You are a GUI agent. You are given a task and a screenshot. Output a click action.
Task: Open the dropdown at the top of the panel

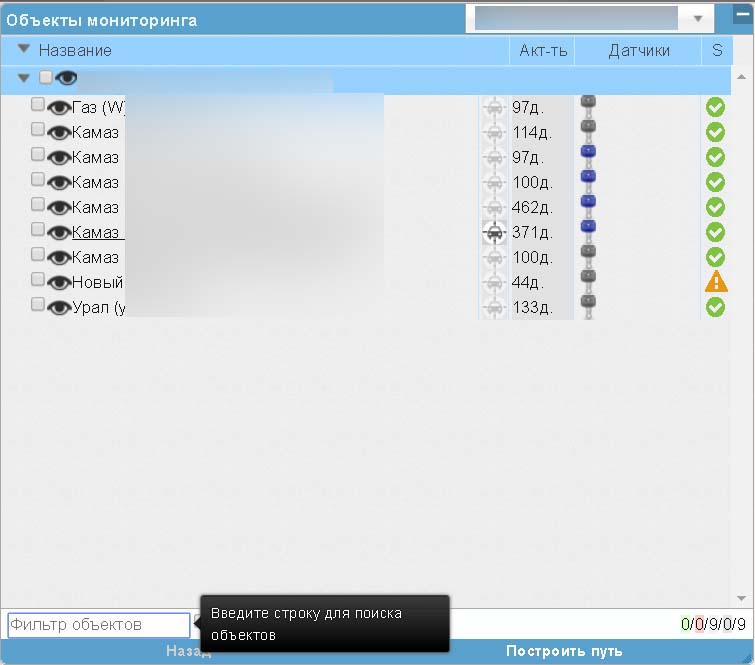point(698,19)
